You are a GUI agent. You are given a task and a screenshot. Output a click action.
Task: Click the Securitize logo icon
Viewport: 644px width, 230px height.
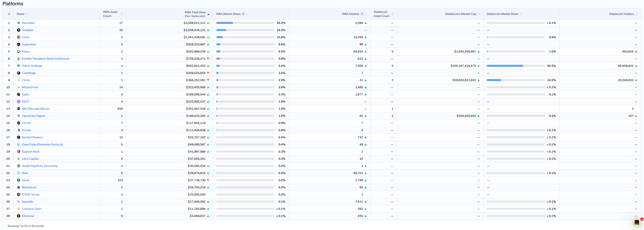18,23
